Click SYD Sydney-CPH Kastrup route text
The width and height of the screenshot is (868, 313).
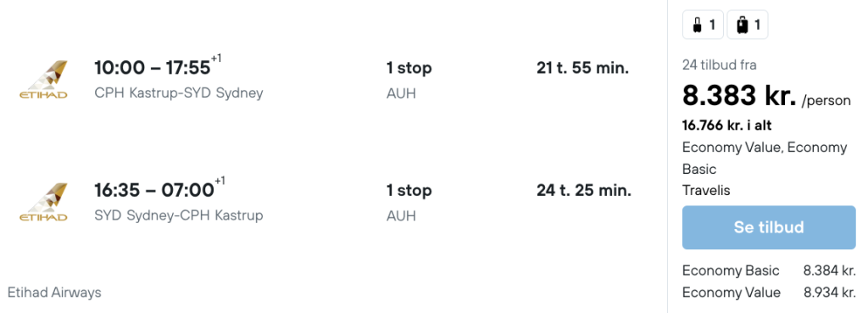(x=179, y=215)
